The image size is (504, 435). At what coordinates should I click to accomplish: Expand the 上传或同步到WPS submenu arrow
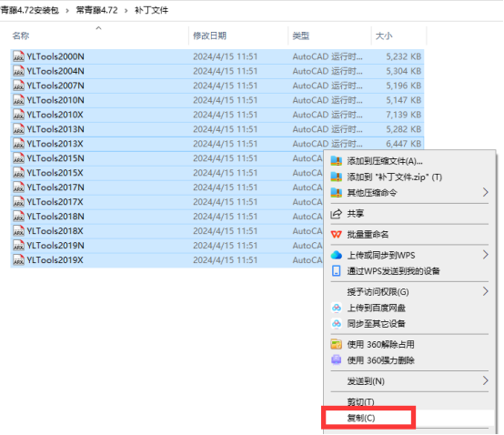pos(486,255)
